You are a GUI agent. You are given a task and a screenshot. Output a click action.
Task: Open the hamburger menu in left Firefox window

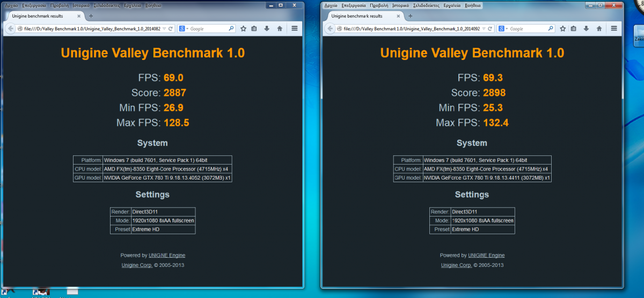click(x=294, y=28)
